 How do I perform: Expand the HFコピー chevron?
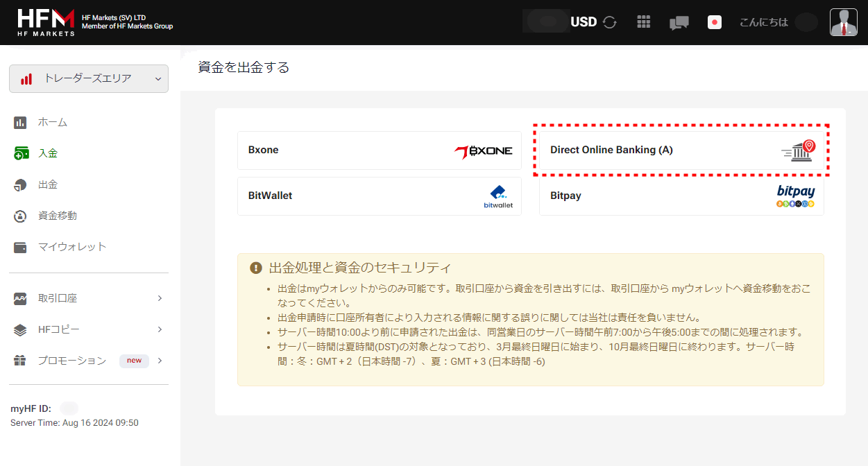click(x=160, y=329)
